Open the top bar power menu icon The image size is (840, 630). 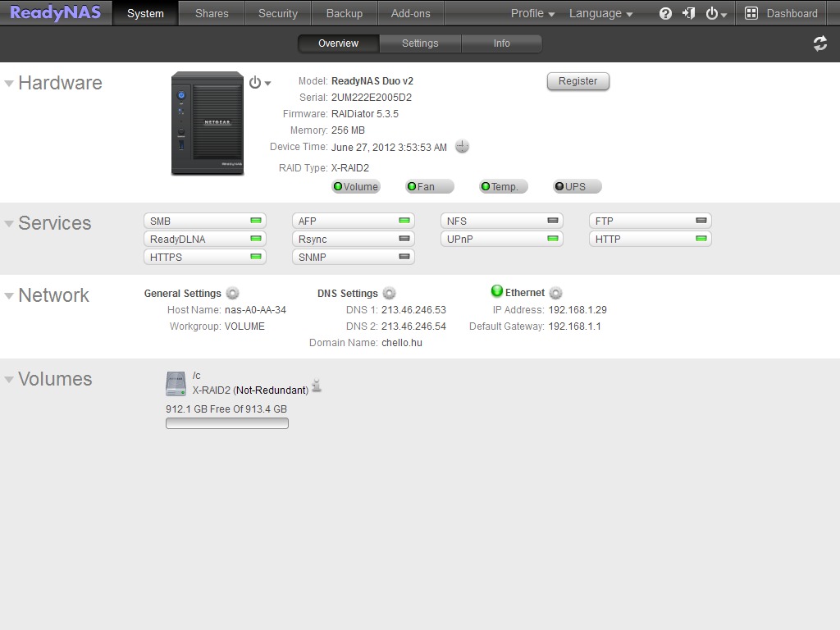pos(715,13)
